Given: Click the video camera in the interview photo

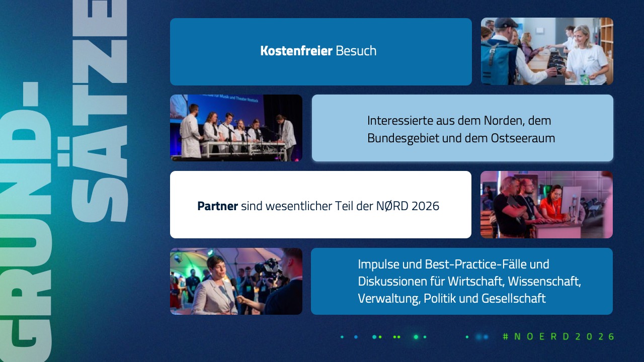Looking at the screenshot, I should [268, 268].
